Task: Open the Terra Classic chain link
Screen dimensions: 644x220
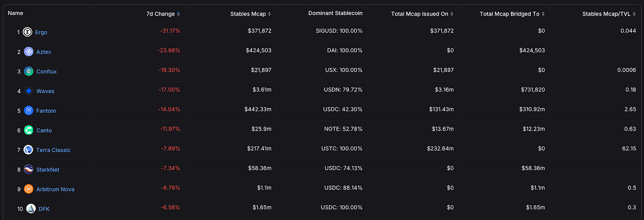Action: click(x=53, y=150)
